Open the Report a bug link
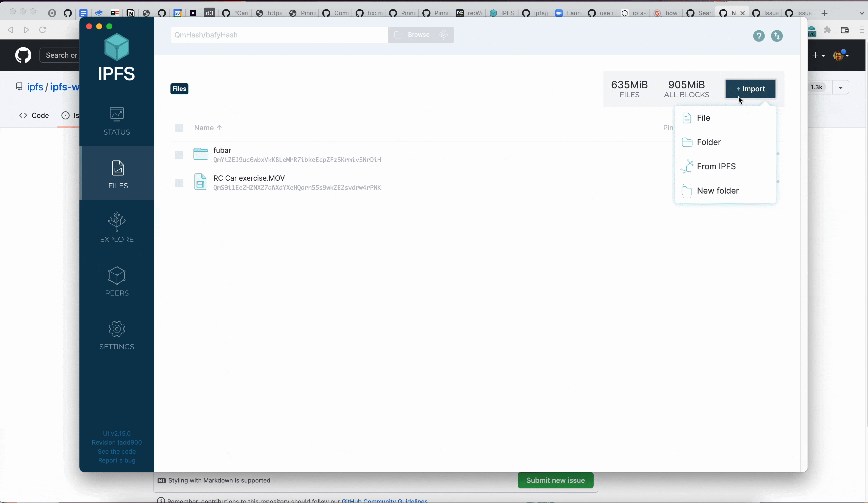868x503 pixels. point(117,460)
